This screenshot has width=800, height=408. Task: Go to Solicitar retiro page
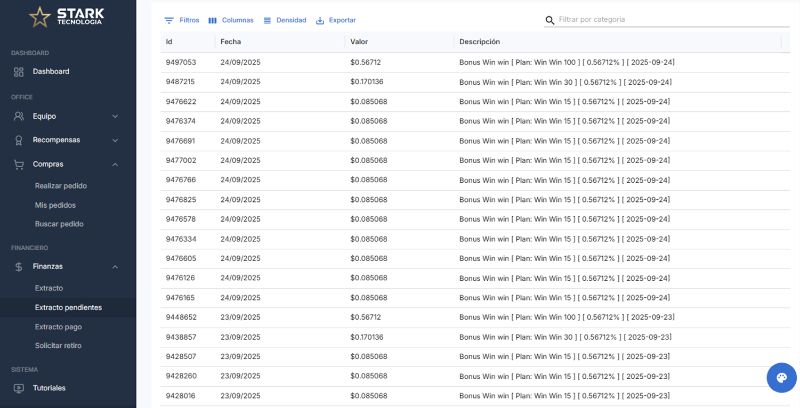point(58,345)
